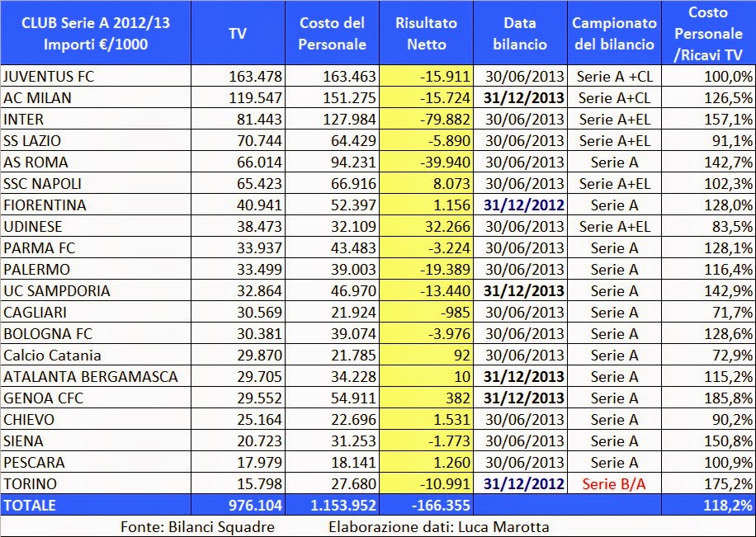Select the JUVENTUS FC club name cell
Viewport: 756px width, 537px height.
point(96,76)
